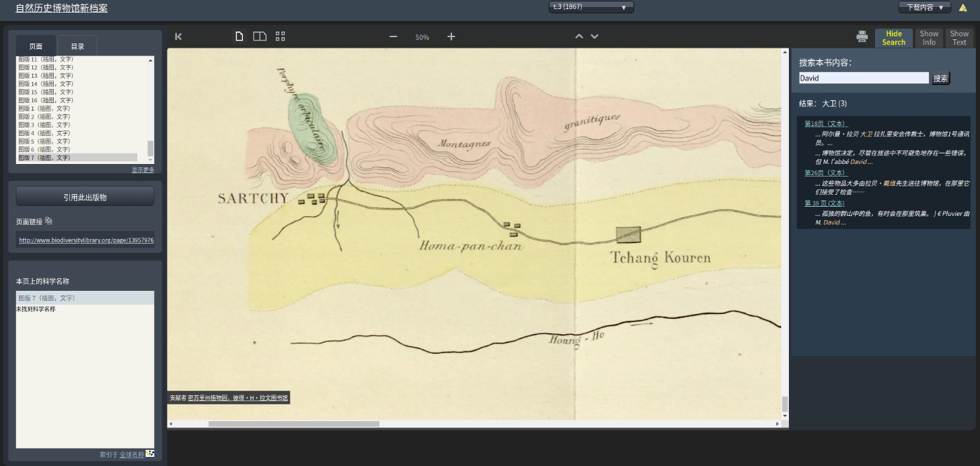Viewport: 980px width, 466px height.
Task: Click the map viewer's vertical scrollbar thumb
Action: pyautogui.click(x=785, y=404)
